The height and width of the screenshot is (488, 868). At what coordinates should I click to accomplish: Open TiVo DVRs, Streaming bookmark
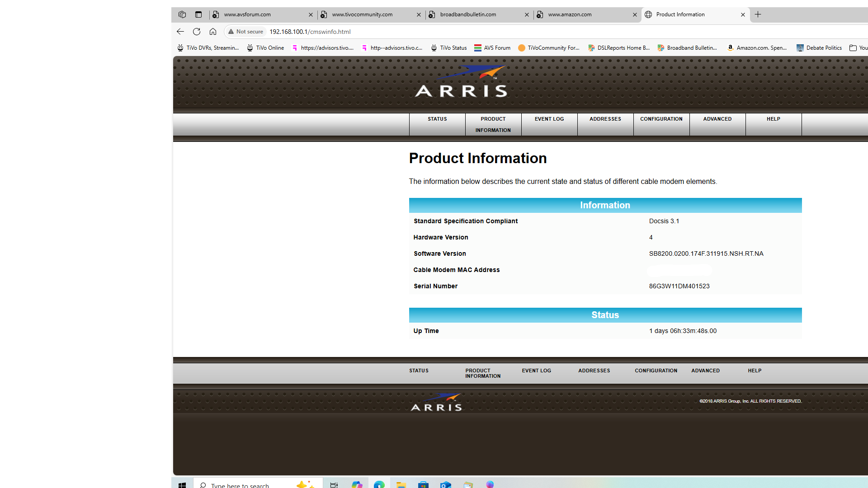point(208,48)
